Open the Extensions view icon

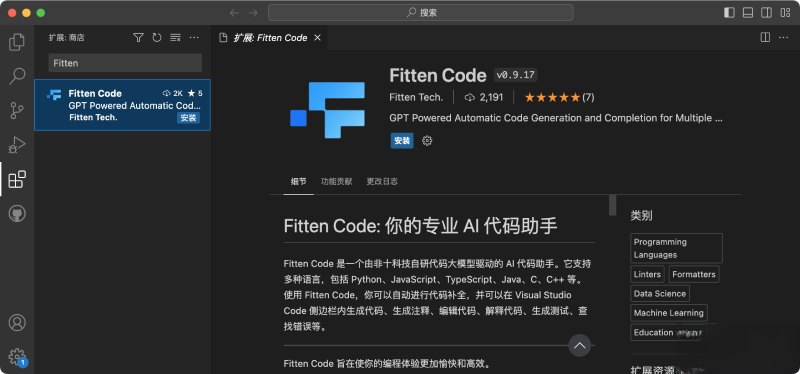tap(17, 179)
